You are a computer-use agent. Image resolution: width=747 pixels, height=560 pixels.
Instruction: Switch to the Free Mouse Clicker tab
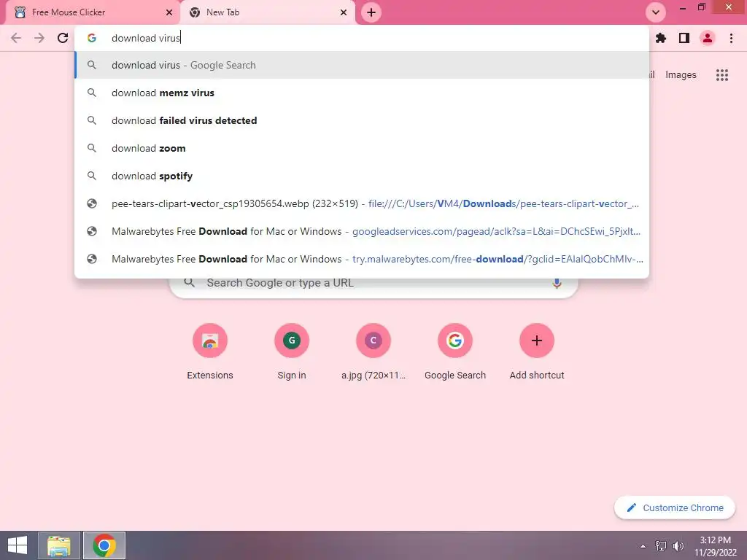pos(93,12)
